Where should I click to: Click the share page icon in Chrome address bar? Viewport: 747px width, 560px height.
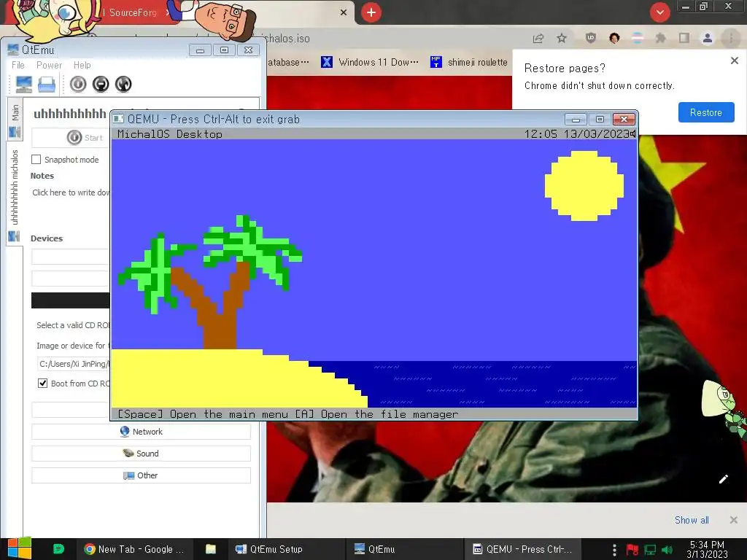(538, 39)
